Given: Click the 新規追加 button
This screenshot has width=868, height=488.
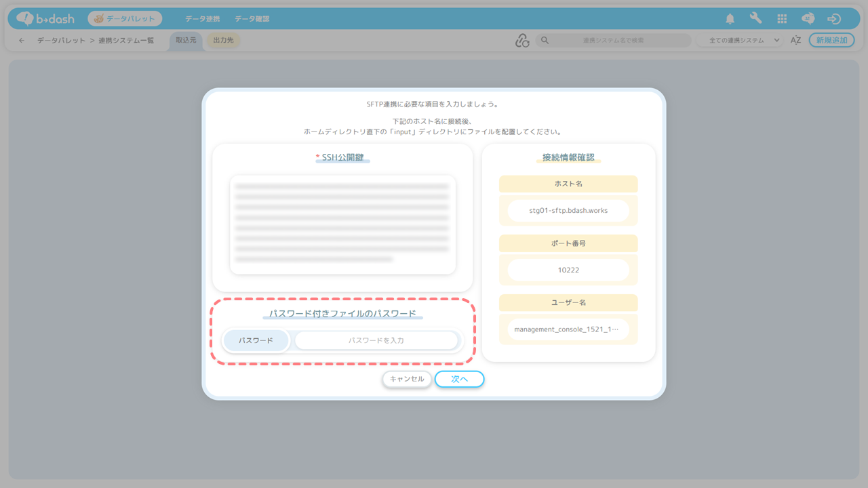Looking at the screenshot, I should coord(831,41).
